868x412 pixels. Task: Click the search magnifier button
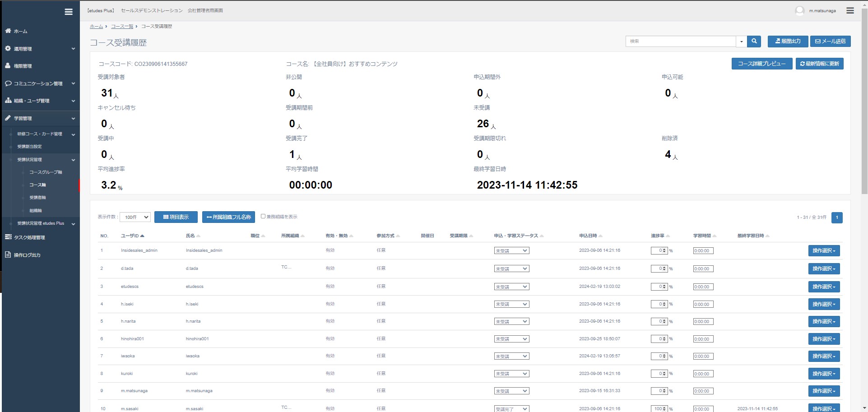click(754, 41)
